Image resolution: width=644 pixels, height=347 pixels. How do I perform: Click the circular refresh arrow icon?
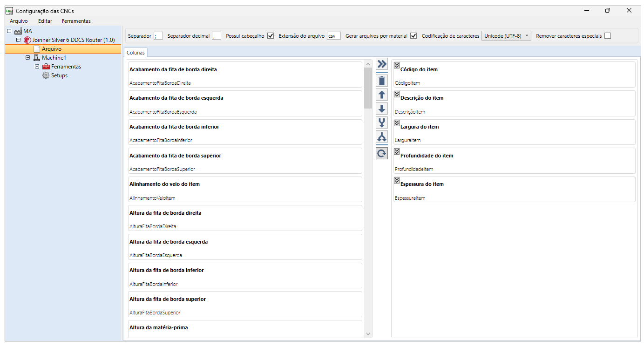382,154
